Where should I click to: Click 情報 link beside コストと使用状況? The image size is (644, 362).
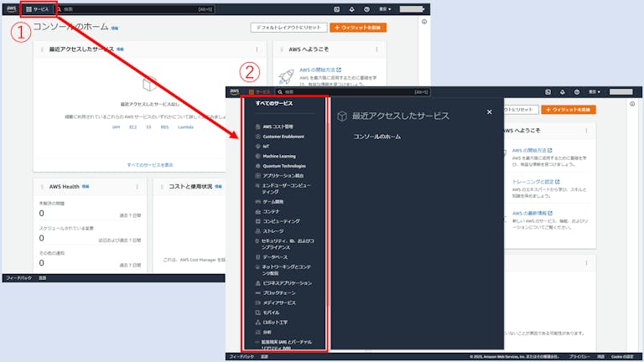(218, 186)
